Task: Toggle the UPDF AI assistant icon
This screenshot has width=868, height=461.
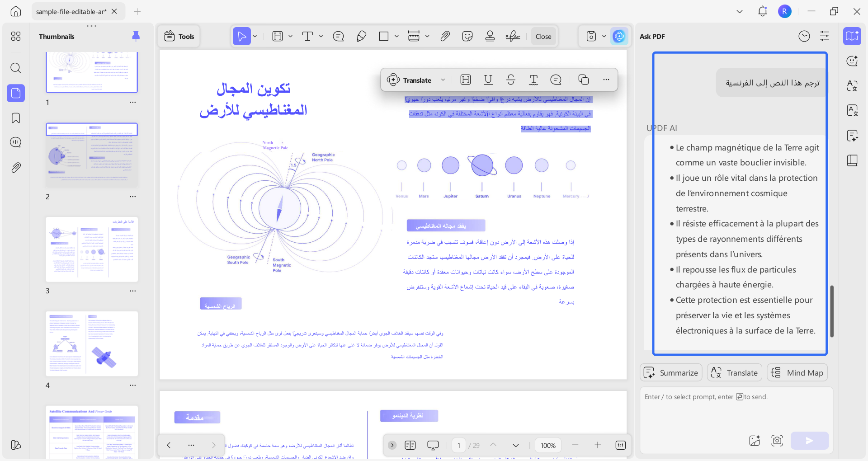Action: coord(619,36)
